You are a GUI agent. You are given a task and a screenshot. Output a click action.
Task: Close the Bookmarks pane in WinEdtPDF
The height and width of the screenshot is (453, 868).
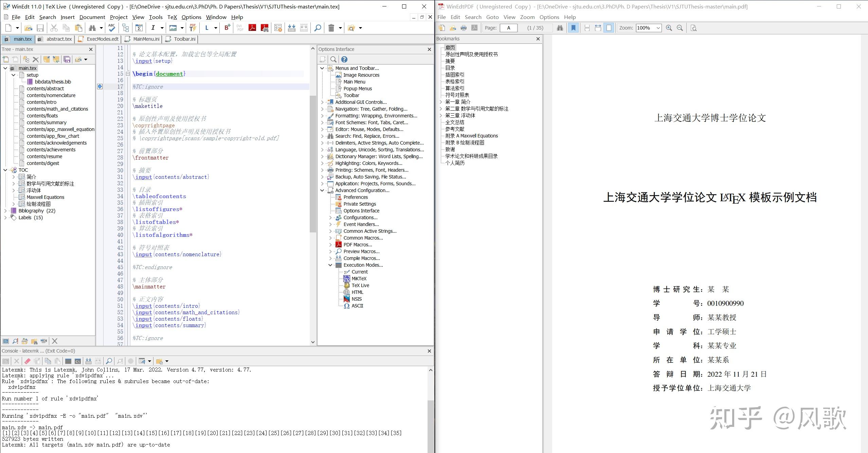tap(538, 39)
